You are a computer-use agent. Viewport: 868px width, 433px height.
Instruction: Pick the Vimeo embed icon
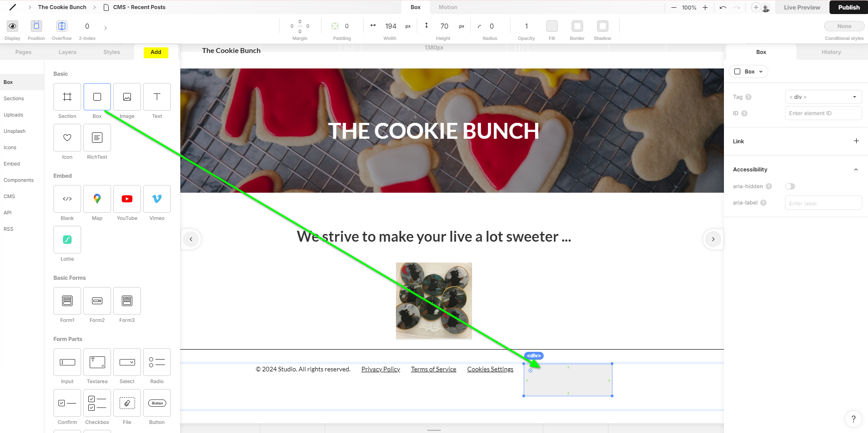coord(157,199)
